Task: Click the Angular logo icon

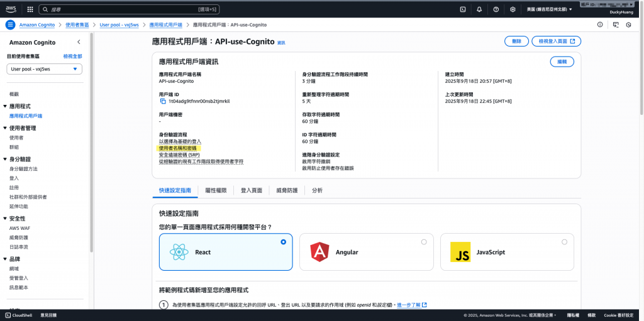Action: (319, 252)
